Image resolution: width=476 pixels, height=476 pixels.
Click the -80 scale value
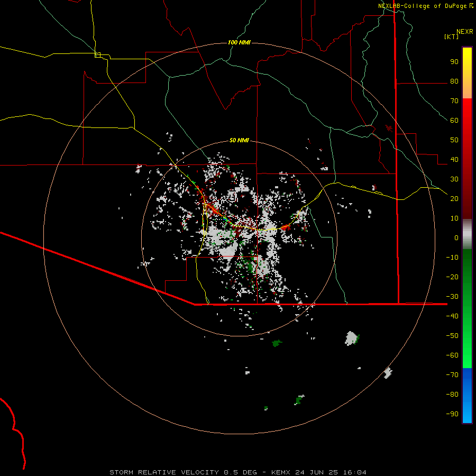pos(452,395)
